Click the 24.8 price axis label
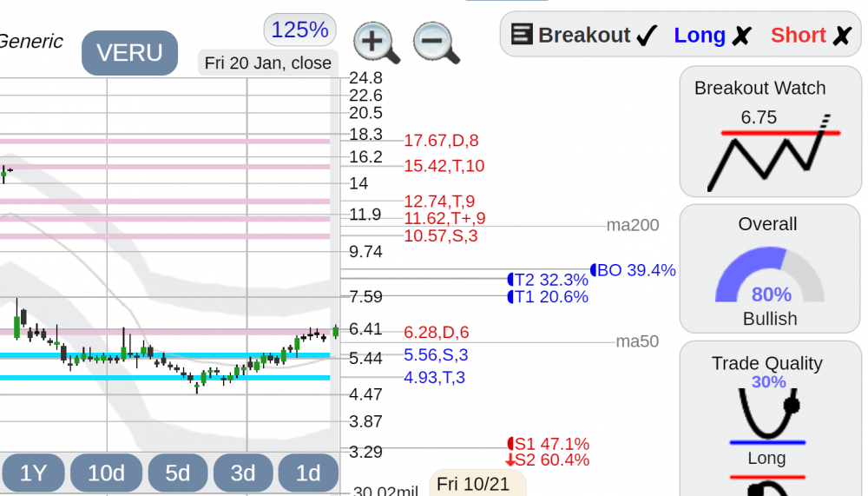868x496 pixels. point(365,78)
